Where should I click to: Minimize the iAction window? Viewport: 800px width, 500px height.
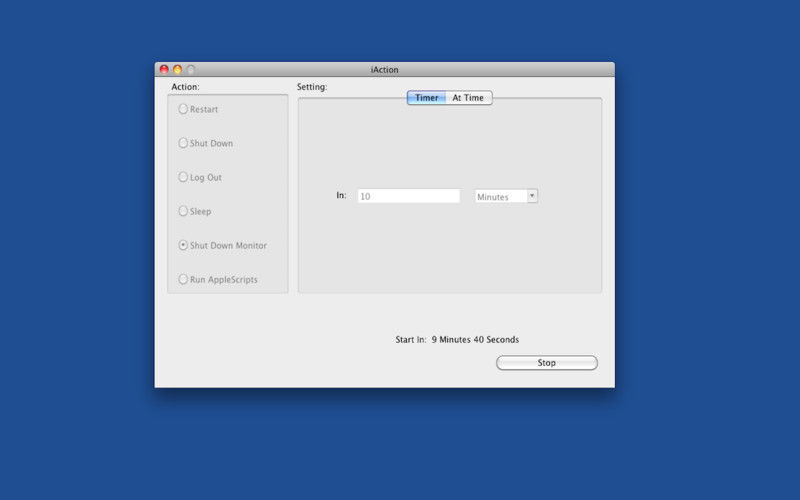pos(177,69)
